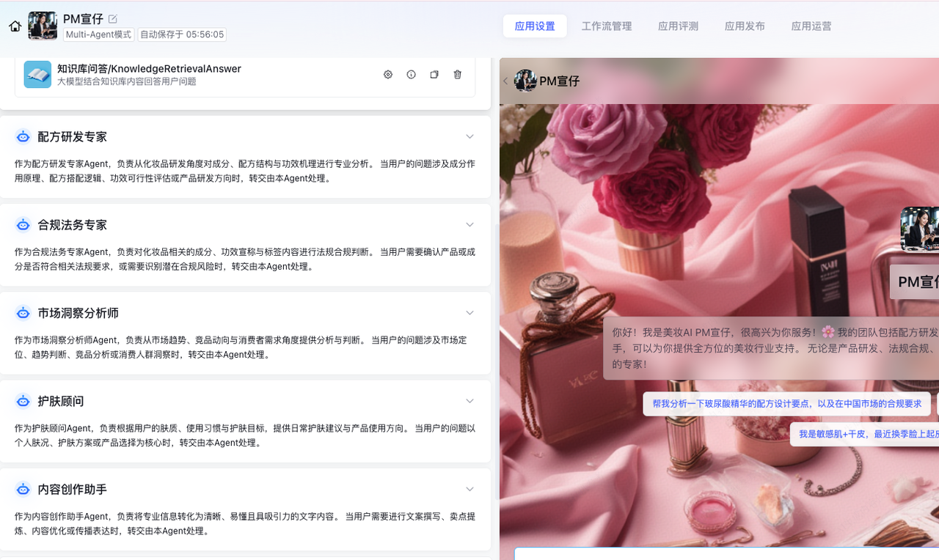Click the PM宣仔 app avatar in header
Image resolution: width=939 pixels, height=560 pixels.
(x=43, y=26)
